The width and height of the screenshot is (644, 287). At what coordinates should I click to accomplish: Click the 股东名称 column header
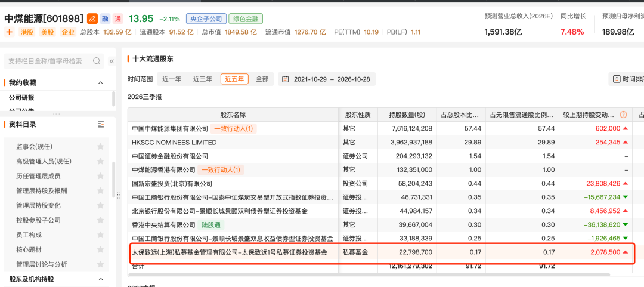click(x=233, y=115)
